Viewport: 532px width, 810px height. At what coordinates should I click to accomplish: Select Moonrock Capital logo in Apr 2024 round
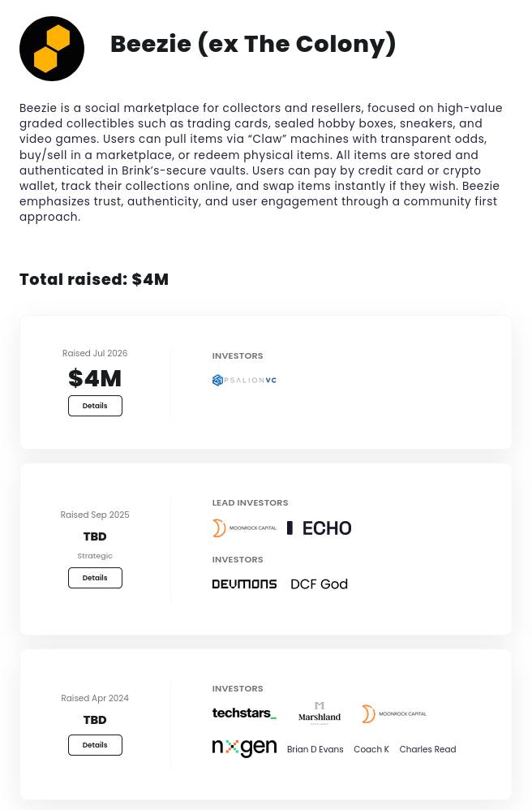(x=394, y=713)
